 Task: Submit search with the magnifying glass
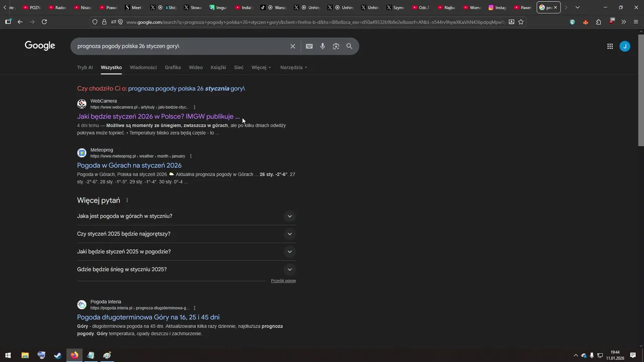click(x=349, y=46)
